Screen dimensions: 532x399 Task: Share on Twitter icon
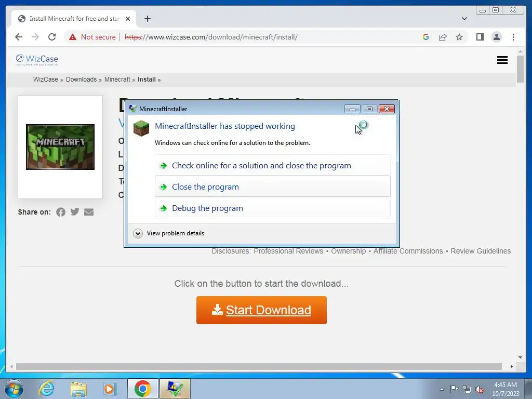(x=75, y=212)
